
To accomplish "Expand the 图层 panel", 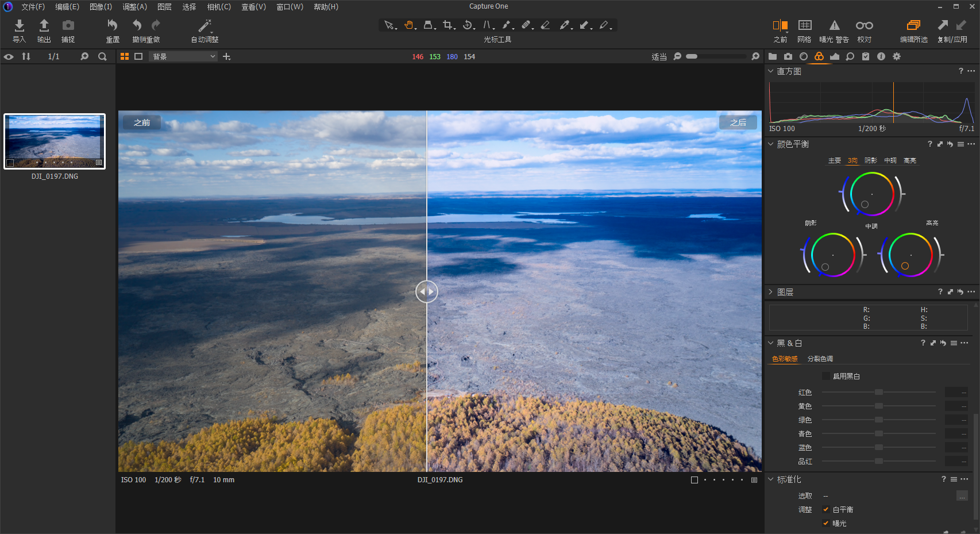I will coord(771,292).
